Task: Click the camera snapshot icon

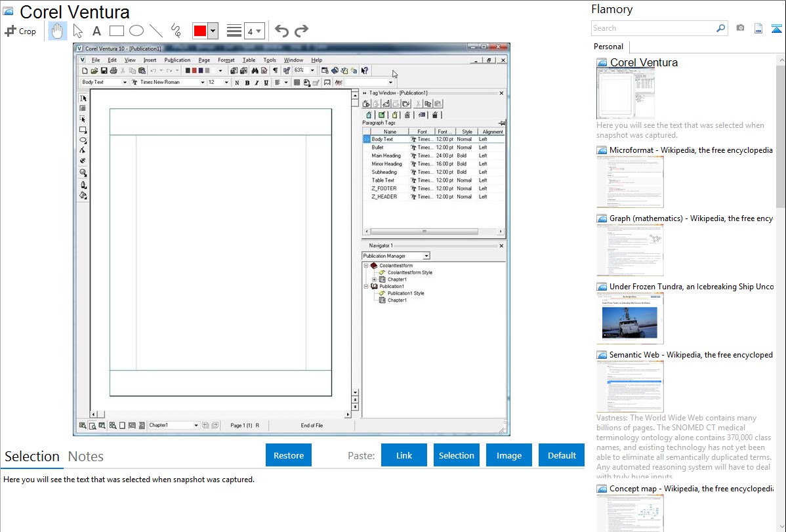Action: [x=740, y=28]
